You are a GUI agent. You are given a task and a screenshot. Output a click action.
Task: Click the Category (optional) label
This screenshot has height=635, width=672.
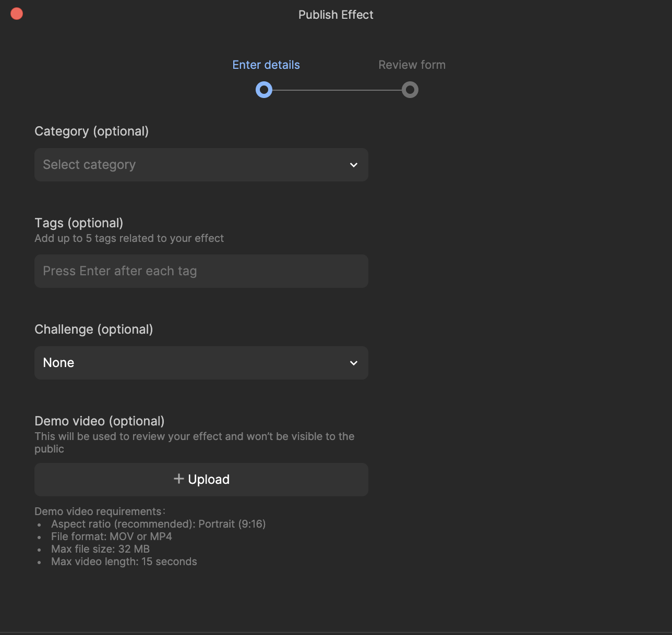92,131
